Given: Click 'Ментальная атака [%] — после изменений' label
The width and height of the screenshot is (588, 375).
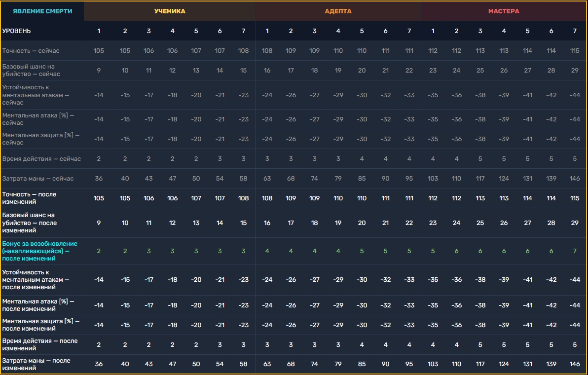Looking at the screenshot, I should 38,305.
